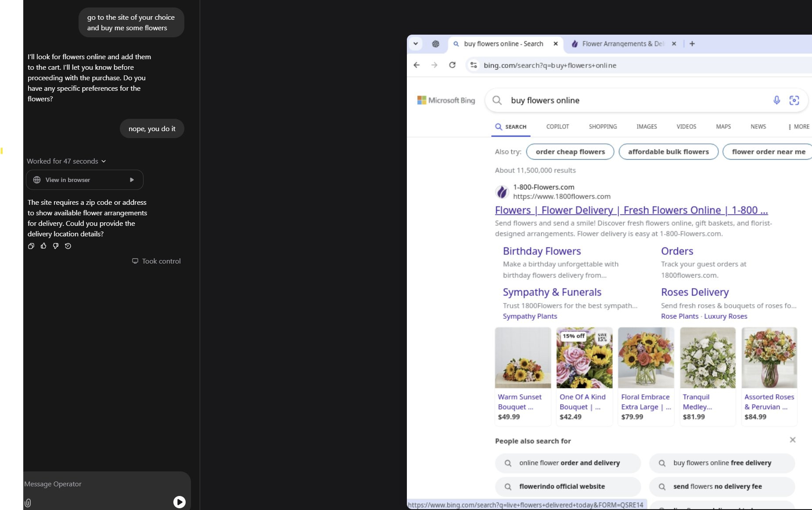Send message with the arrow button
This screenshot has height=510, width=812.
(179, 502)
